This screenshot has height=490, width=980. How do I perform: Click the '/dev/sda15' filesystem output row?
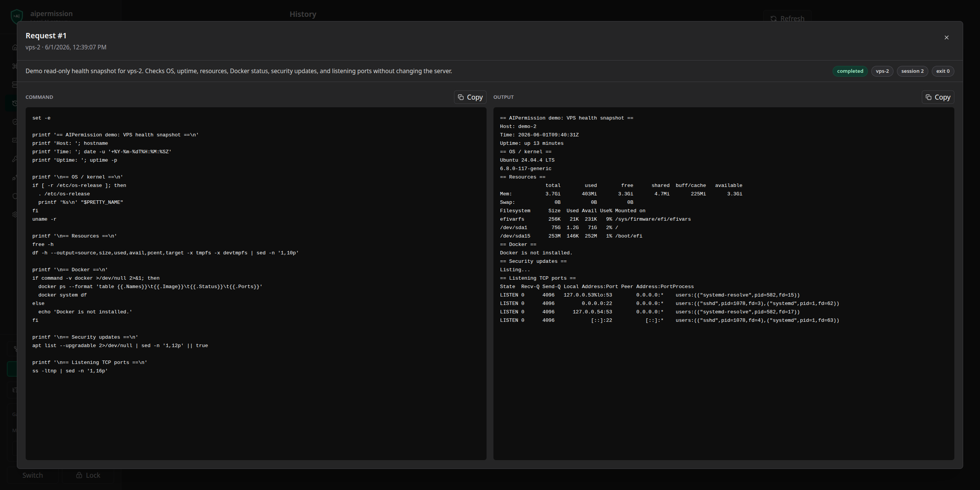571,236
